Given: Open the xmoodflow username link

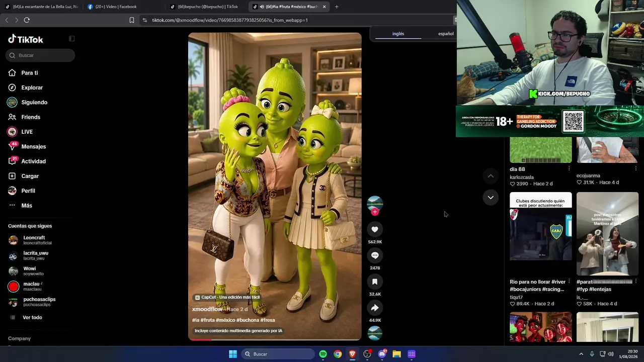Looking at the screenshot, I should [207, 309].
